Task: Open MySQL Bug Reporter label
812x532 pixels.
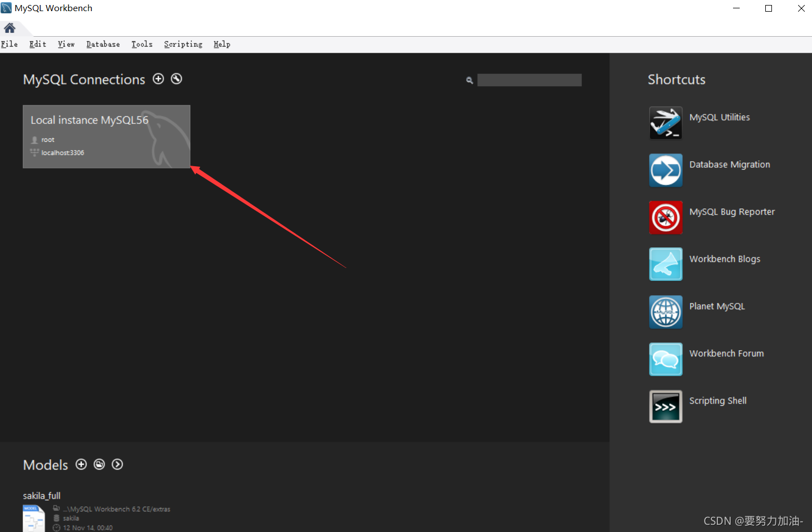Action: tap(732, 212)
